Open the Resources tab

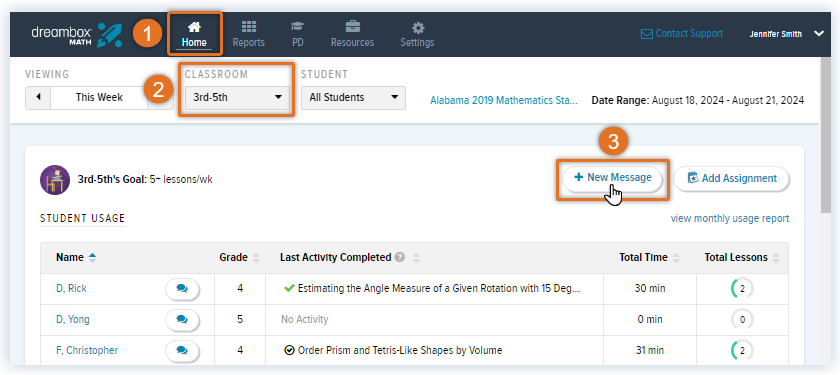point(352,34)
